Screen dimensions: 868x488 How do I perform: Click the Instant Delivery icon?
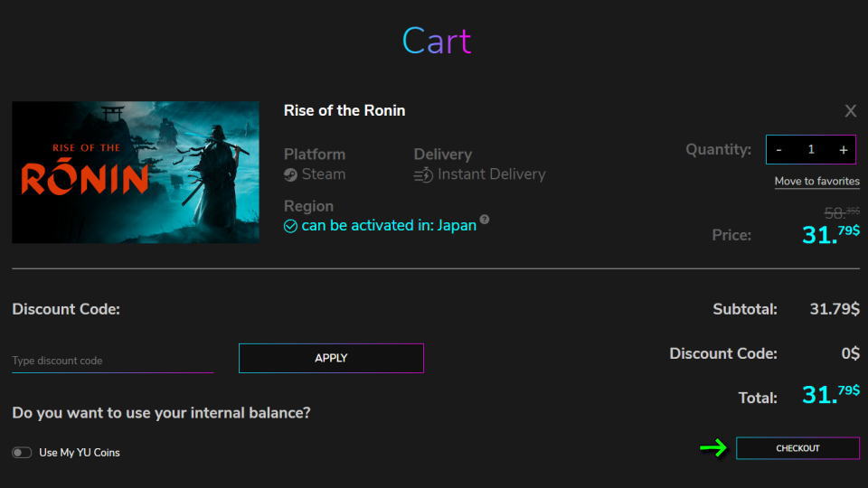coord(423,174)
